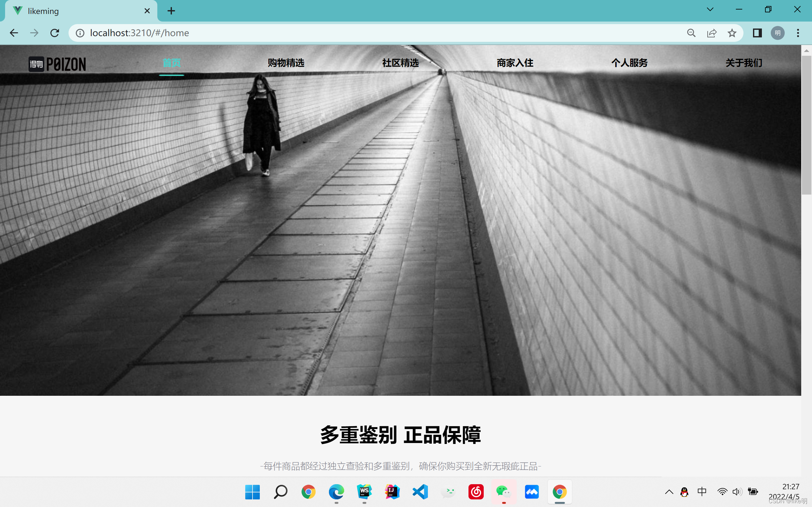Open Chrome's three-dot menu
The image size is (812, 507).
(798, 33)
